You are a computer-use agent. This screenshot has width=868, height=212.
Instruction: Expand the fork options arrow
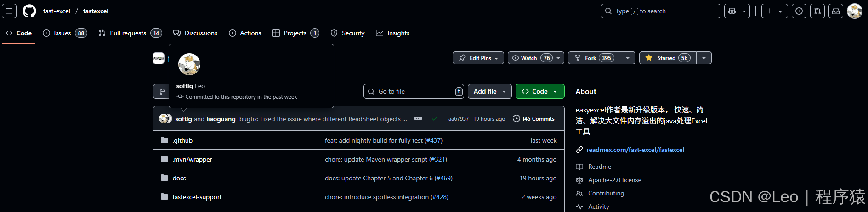[628, 58]
